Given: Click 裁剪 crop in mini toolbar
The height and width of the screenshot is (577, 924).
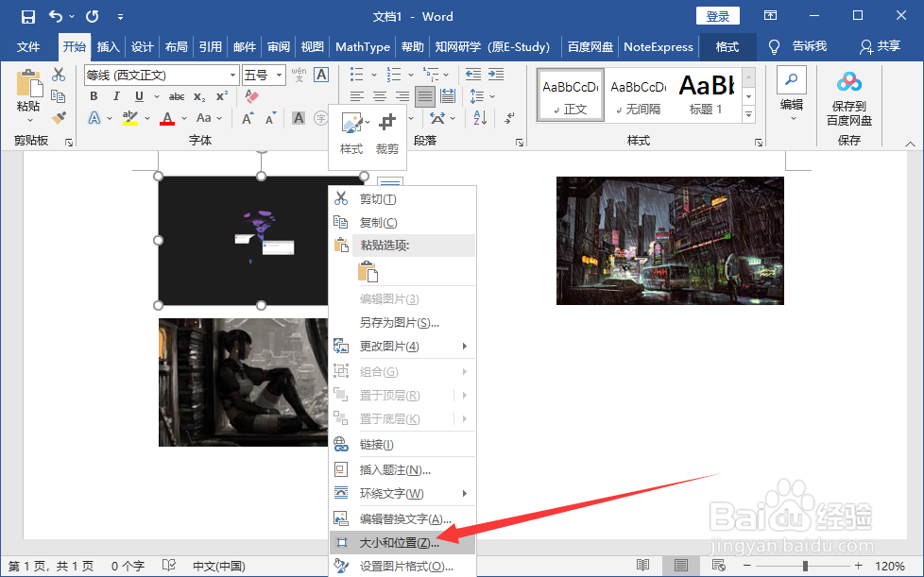Looking at the screenshot, I should (387, 133).
